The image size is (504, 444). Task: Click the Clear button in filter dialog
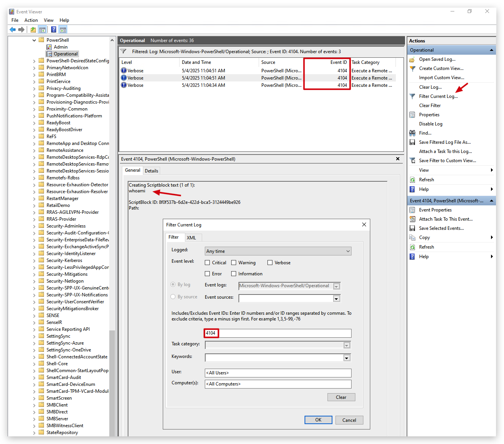point(341,397)
